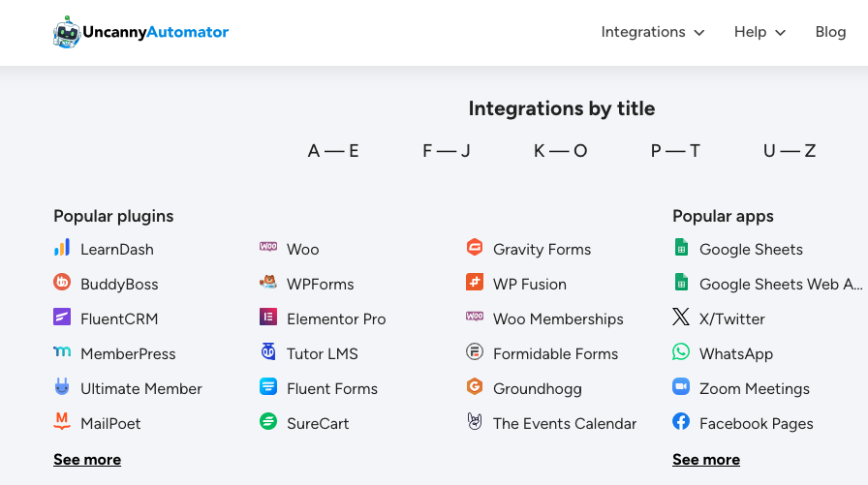Click the Gravity Forms icon
The image size is (868, 485).
(475, 247)
